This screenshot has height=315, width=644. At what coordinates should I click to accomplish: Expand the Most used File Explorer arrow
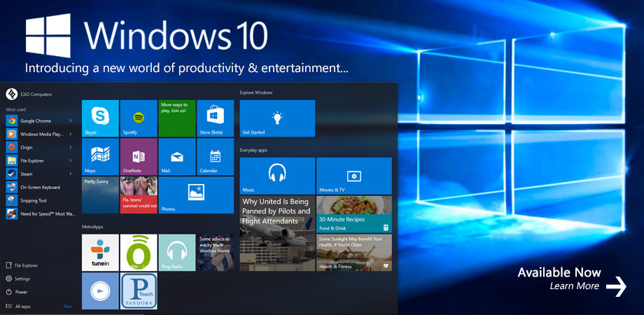71,160
